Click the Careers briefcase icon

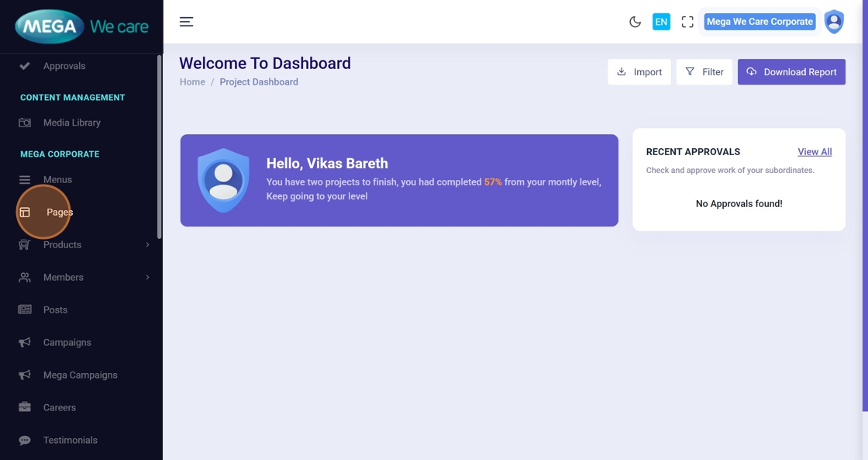coord(25,407)
